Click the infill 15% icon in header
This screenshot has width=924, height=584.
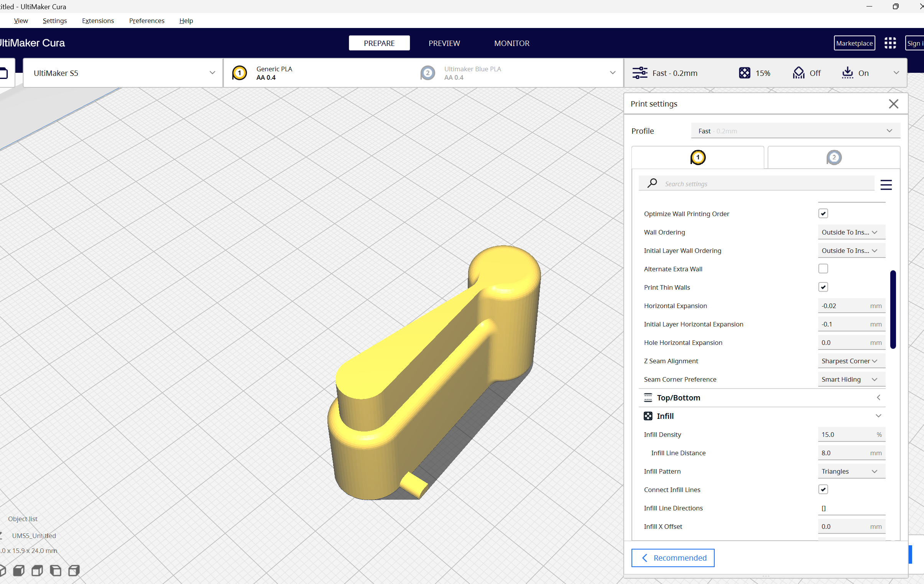pyautogui.click(x=745, y=73)
